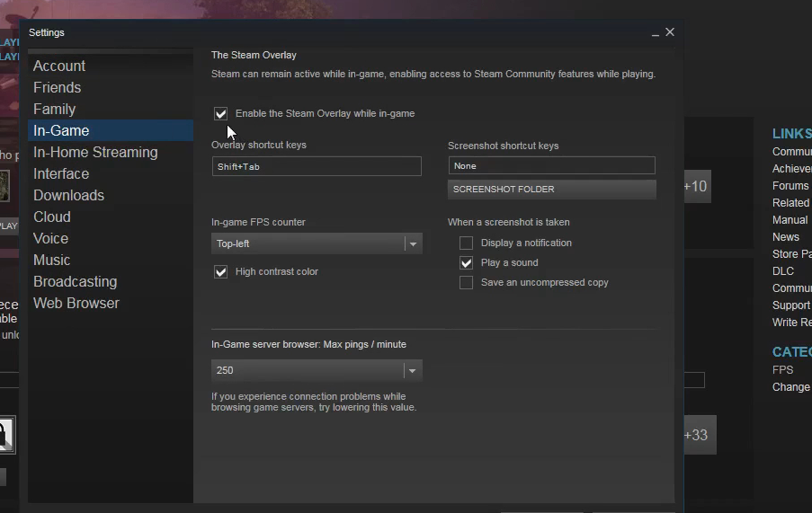Open the SCREENSHOT FOLDER button
This screenshot has width=812, height=513.
551,190
